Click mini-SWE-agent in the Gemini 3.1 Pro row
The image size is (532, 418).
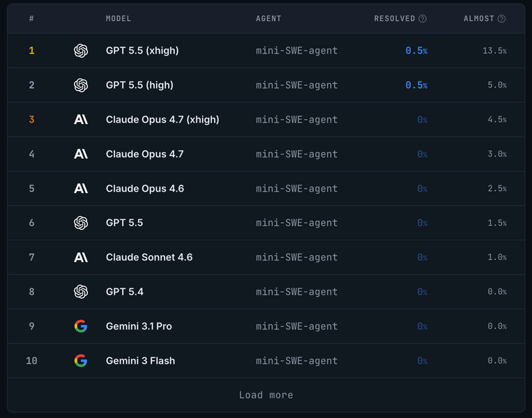(297, 326)
